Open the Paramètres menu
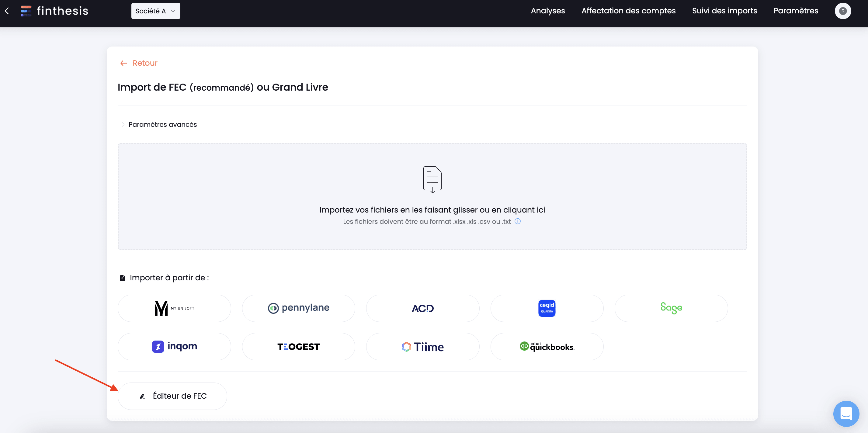This screenshot has height=433, width=868. click(796, 11)
